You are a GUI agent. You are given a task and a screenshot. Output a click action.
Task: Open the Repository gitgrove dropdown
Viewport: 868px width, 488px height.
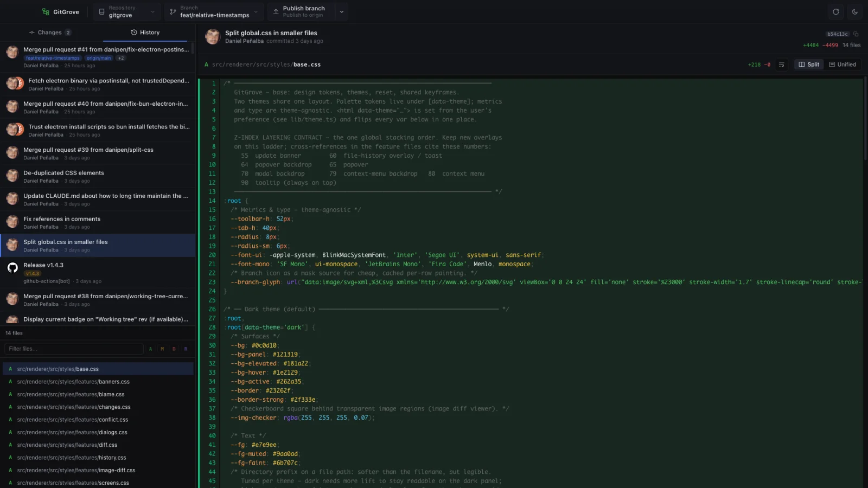[x=127, y=11]
